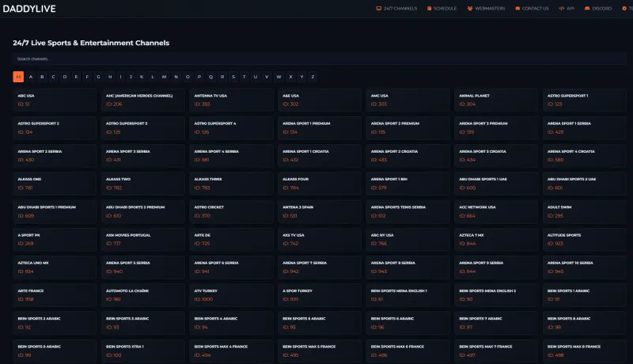Image resolution: width=633 pixels, height=364 pixels.
Task: Filter channels by letter Z
Action: pos(313,77)
